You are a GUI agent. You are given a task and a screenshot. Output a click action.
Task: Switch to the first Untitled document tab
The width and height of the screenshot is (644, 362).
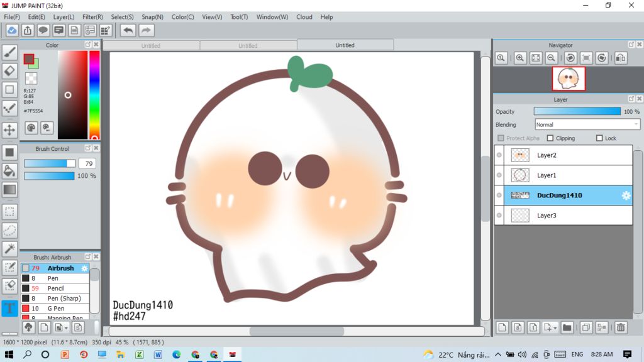(151, 45)
